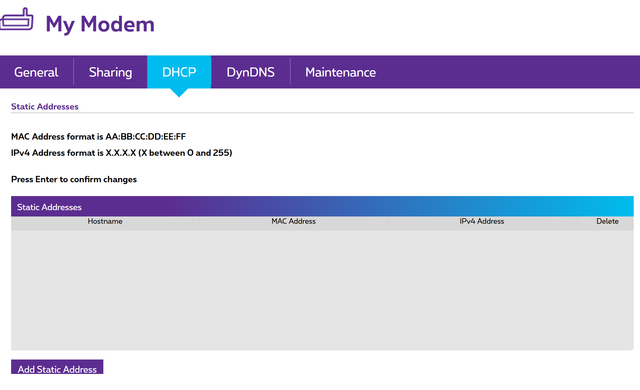Click the MAC Address format hint text
The height and width of the screenshot is (390, 640).
[x=98, y=137]
